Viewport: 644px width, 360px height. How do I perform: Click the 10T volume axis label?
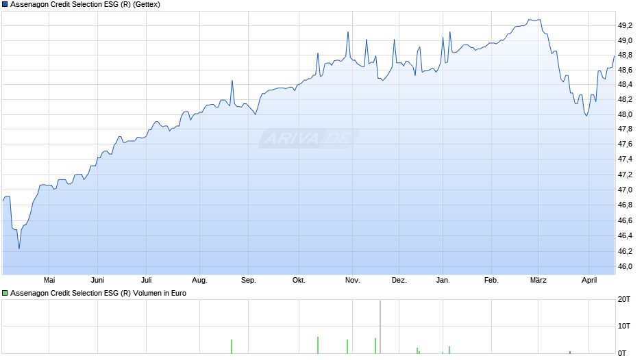(624, 326)
